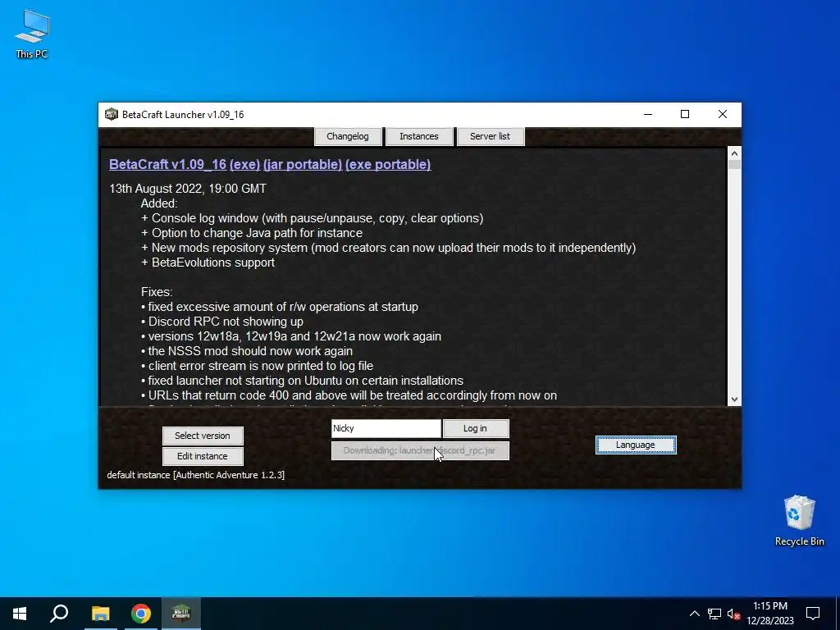Open the Windows Start menu
Screen dimensions: 840x630
point(20,614)
